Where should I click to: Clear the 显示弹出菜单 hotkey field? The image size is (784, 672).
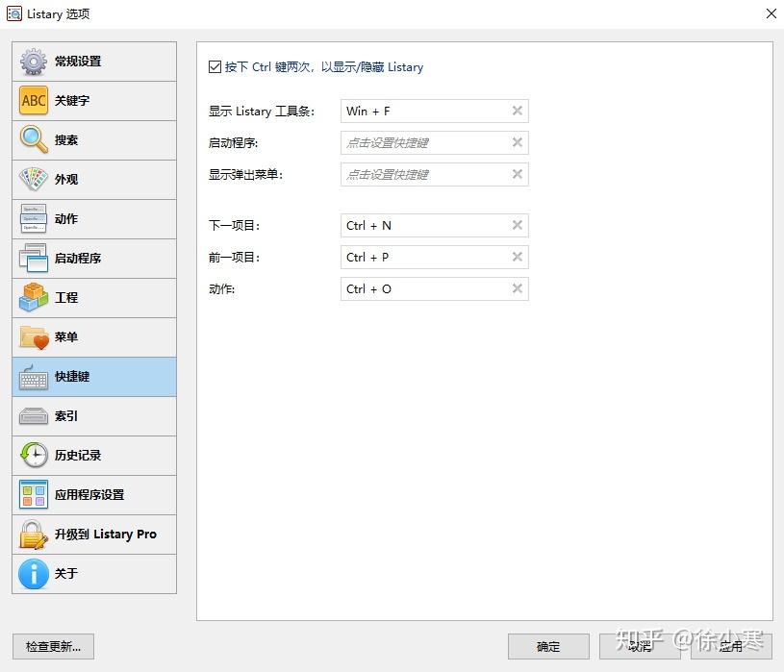(x=518, y=174)
